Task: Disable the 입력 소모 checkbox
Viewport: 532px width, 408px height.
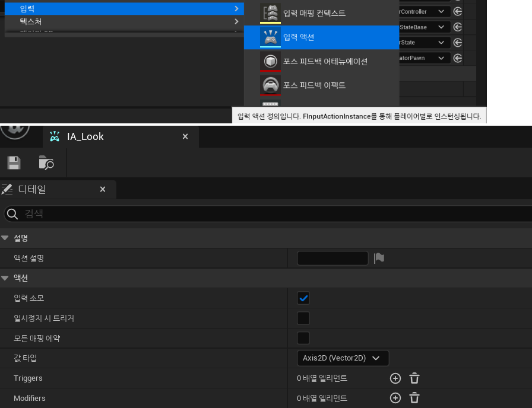Action: [x=303, y=298]
